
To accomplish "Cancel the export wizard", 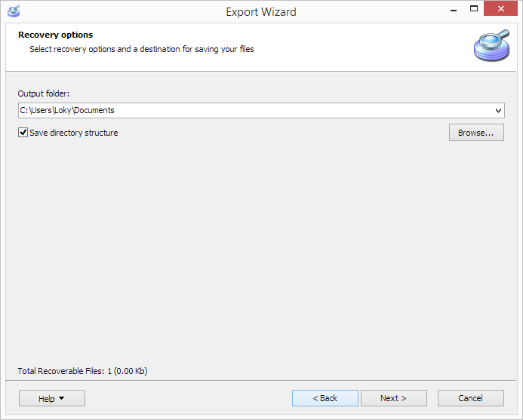I will [470, 398].
